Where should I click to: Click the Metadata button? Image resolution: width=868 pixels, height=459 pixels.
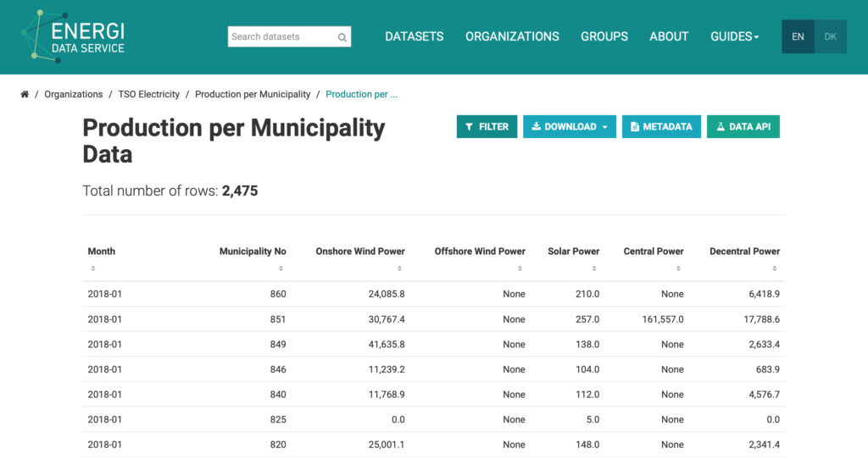point(661,127)
